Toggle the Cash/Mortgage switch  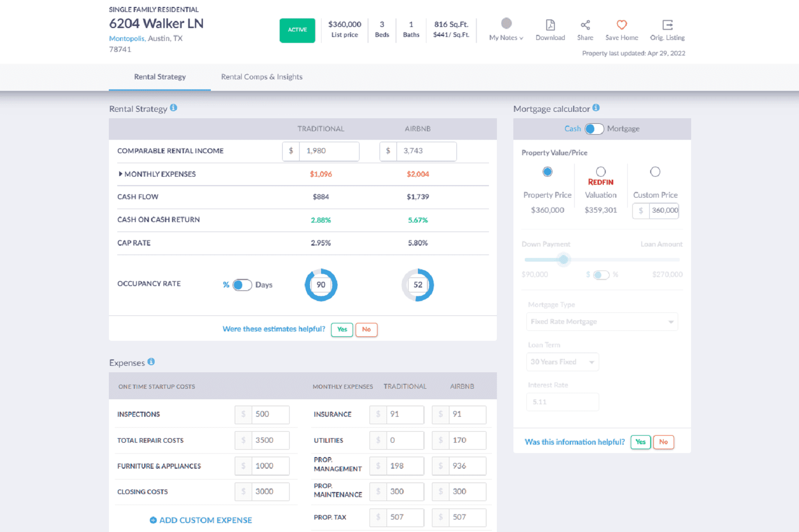pos(594,129)
